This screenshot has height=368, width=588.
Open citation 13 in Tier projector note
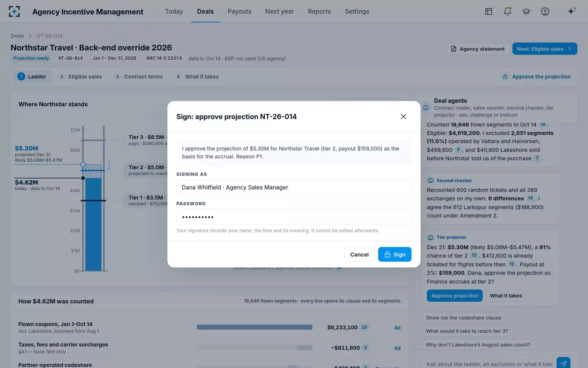[x=474, y=255]
